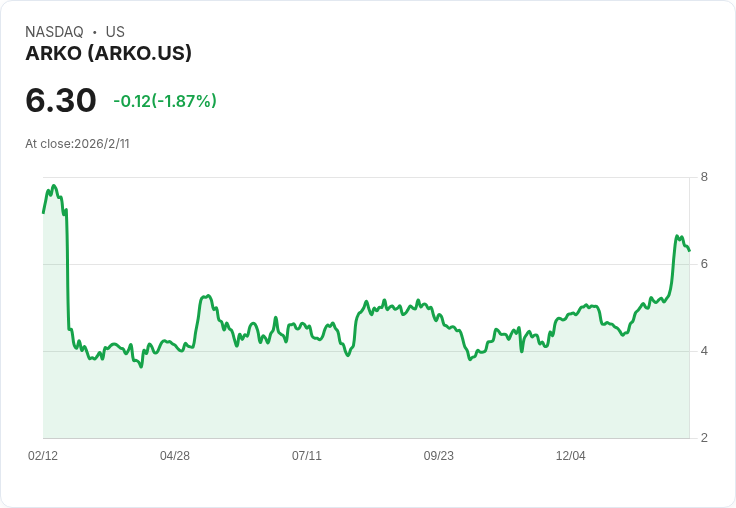
Task: Click the 6 price axis label
Action: [704, 264]
